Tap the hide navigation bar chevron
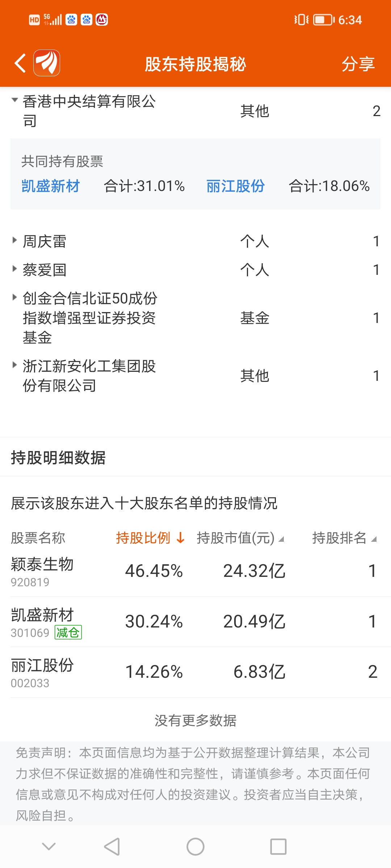 coord(49,846)
